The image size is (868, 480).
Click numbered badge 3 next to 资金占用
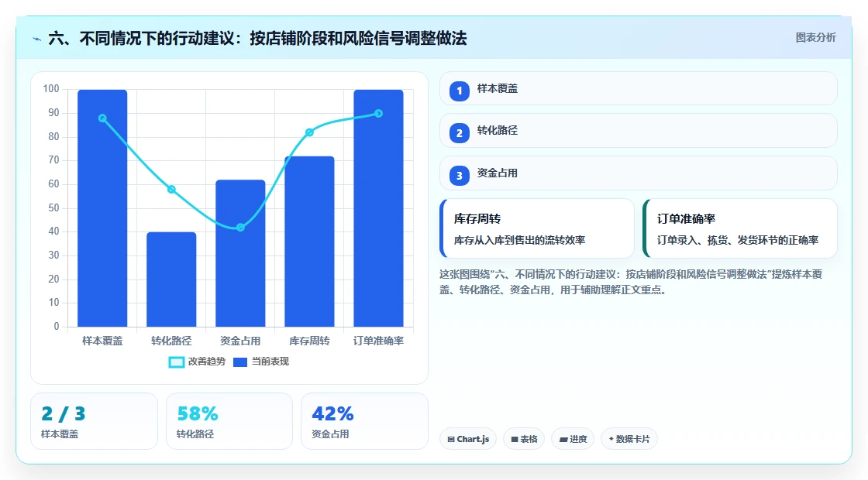460,175
